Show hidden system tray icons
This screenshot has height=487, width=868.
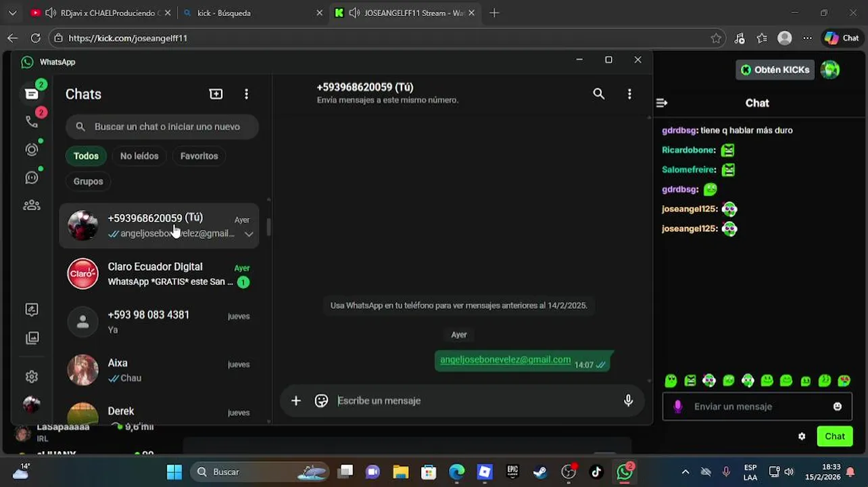pos(685,472)
